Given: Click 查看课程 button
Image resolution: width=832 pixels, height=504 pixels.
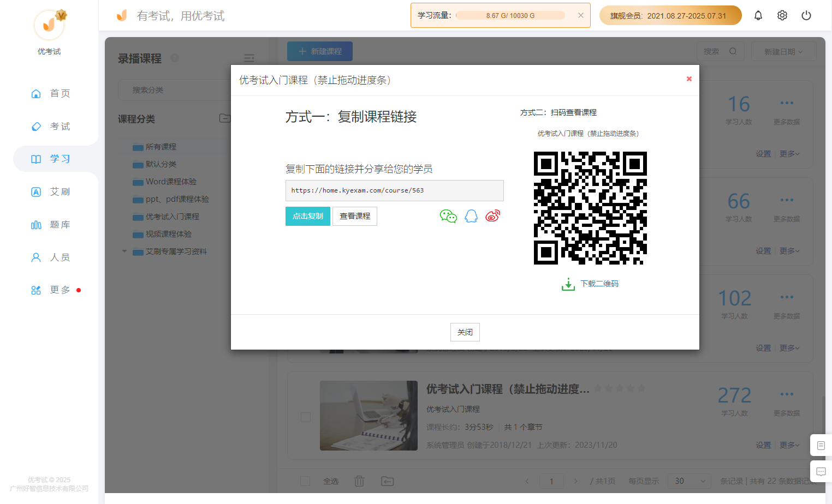Looking at the screenshot, I should (x=355, y=216).
